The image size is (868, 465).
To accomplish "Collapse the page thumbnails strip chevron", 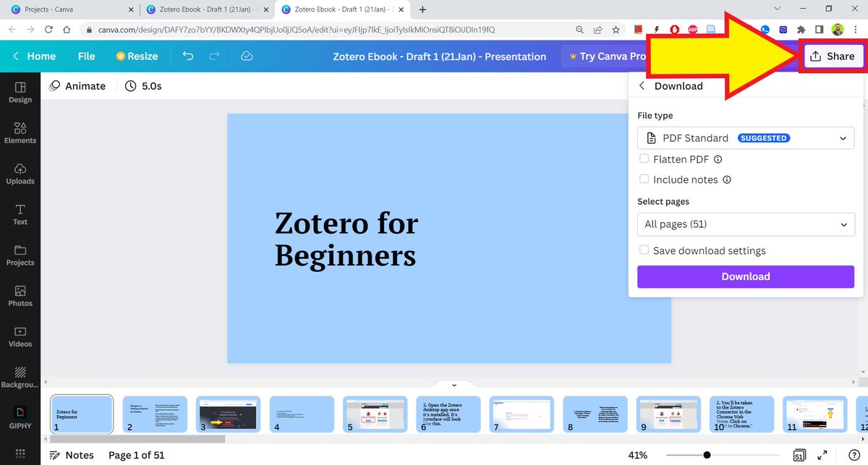I will 454,385.
